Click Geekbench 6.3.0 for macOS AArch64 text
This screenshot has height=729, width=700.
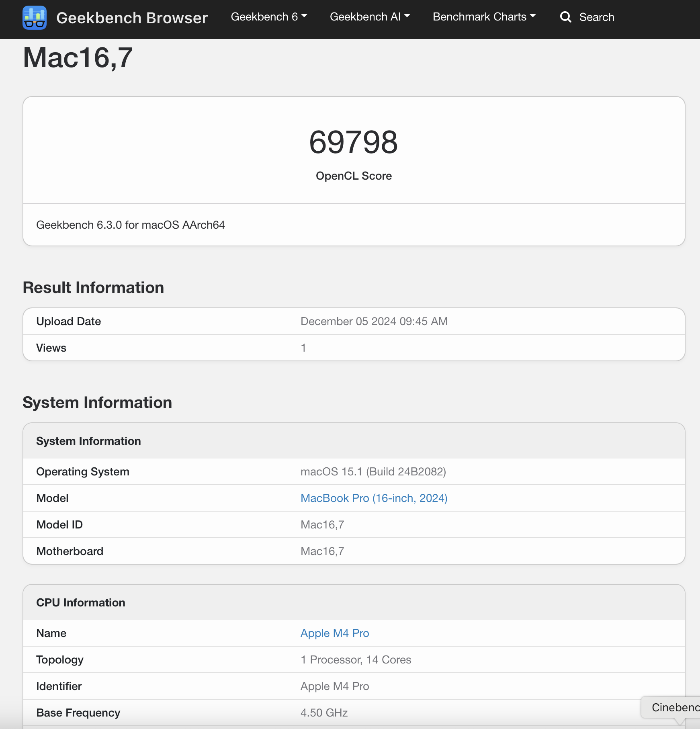click(131, 225)
